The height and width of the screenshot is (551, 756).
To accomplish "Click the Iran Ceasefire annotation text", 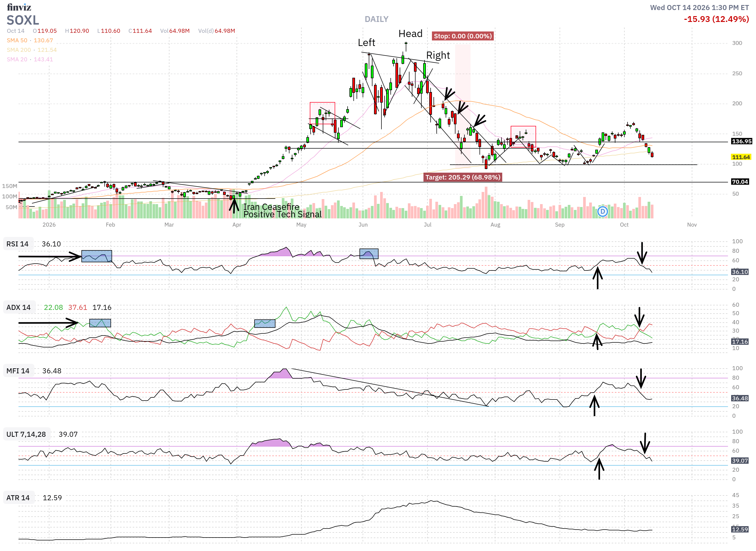I will pos(271,207).
